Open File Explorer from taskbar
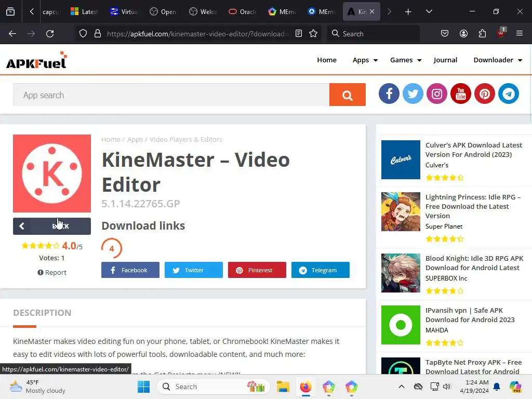 pos(283,387)
